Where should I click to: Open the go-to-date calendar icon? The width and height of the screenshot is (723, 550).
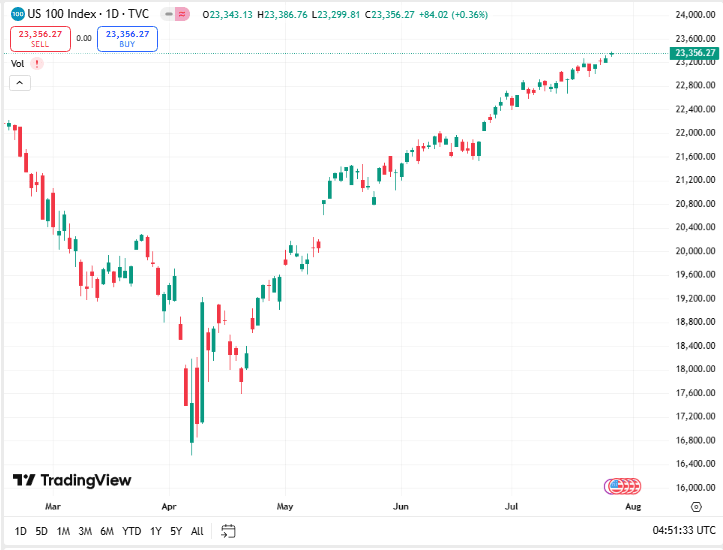228,531
